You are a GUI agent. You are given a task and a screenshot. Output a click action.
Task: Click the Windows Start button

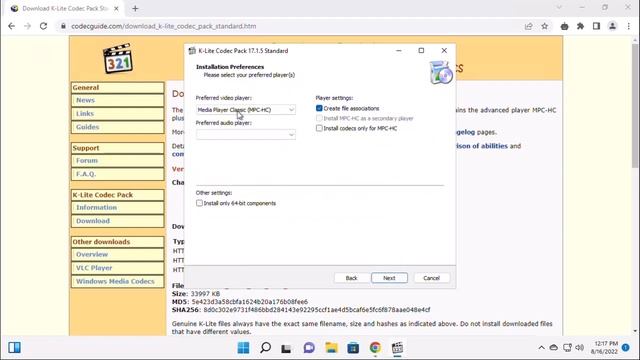(243, 348)
